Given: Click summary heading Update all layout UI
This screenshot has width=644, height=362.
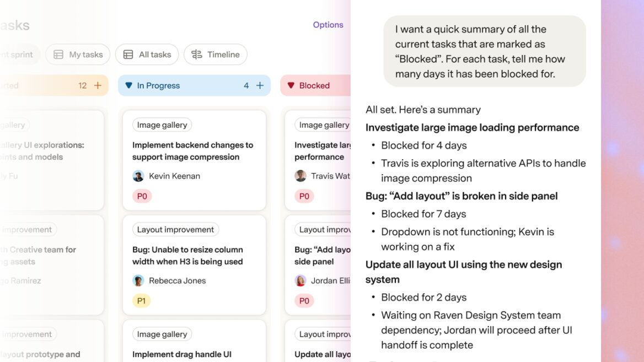Looking at the screenshot, I should pos(464,272).
